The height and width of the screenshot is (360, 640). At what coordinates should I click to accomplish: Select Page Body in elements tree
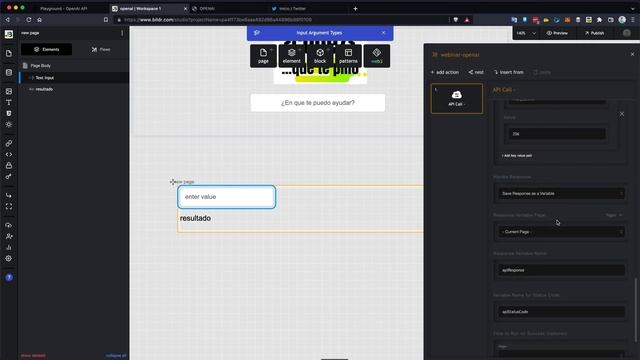click(40, 66)
